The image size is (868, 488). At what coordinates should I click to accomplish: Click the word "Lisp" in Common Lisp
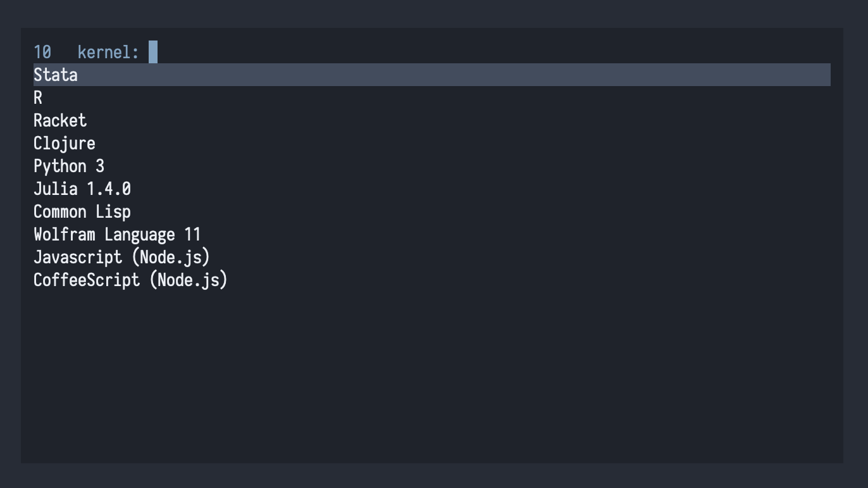[113, 211]
